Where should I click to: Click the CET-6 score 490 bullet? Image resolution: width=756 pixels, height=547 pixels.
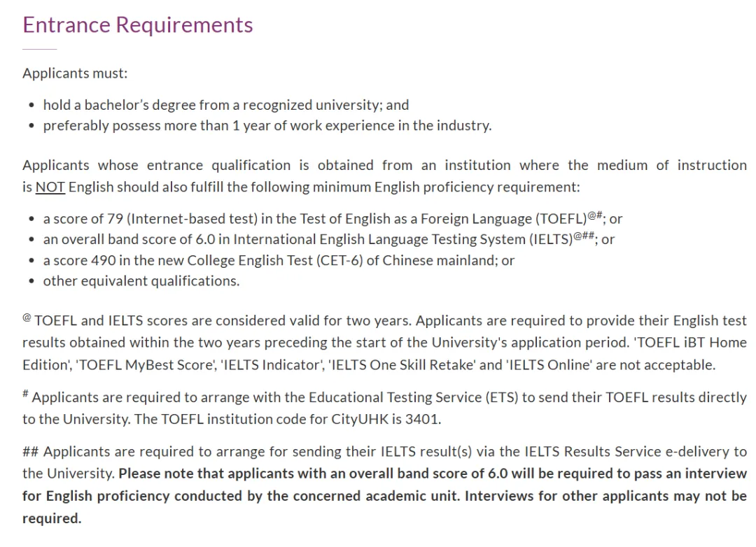[279, 260]
